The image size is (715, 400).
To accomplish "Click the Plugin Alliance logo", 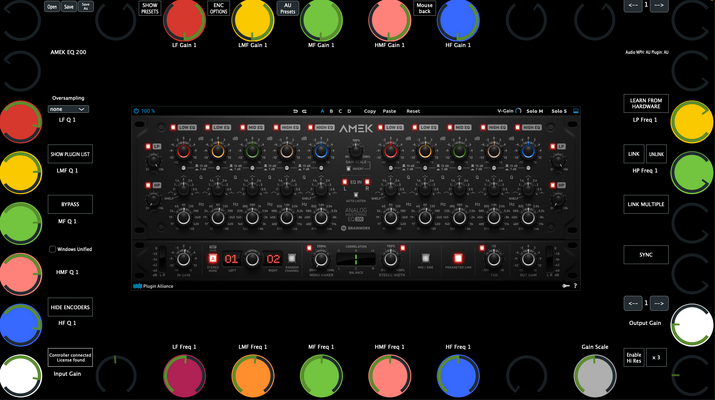I will click(x=153, y=286).
